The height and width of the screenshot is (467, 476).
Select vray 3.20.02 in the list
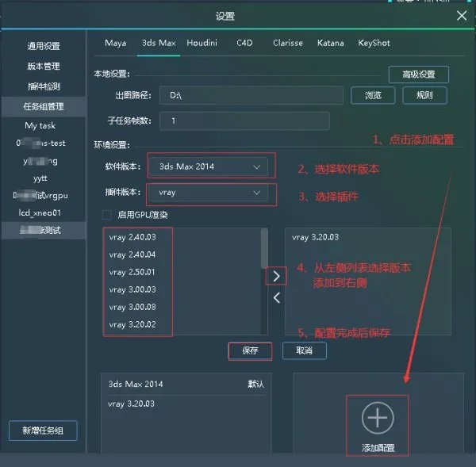tap(132, 324)
